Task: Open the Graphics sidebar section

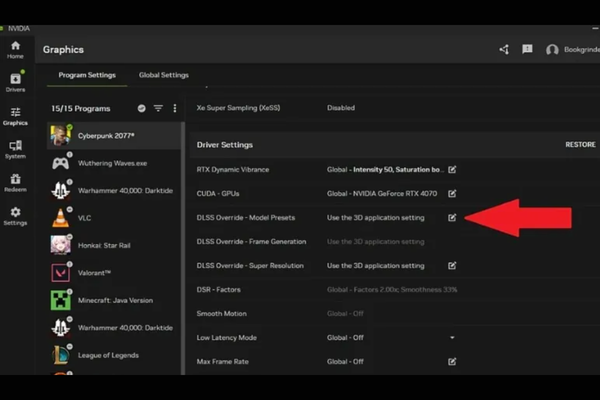Action: pyautogui.click(x=15, y=116)
